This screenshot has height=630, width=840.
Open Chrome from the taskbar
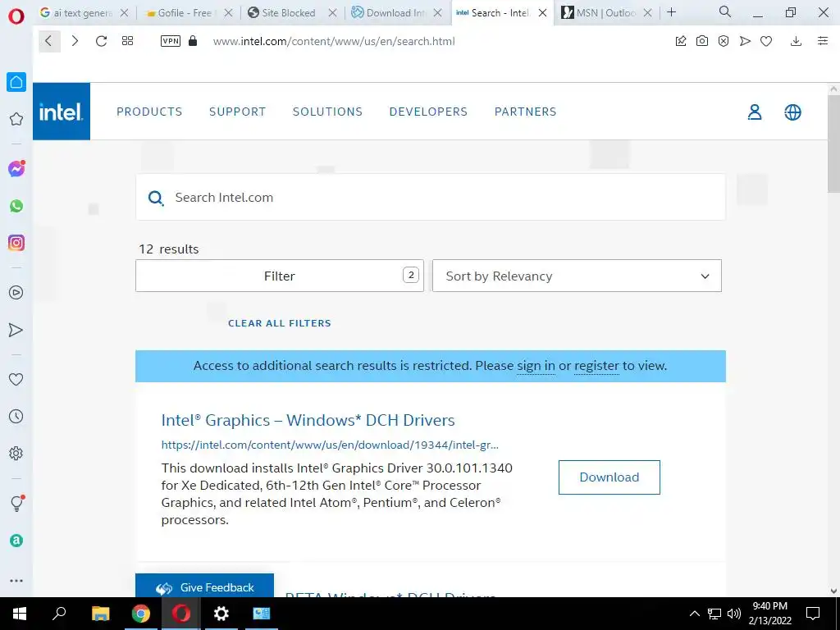pos(141,614)
